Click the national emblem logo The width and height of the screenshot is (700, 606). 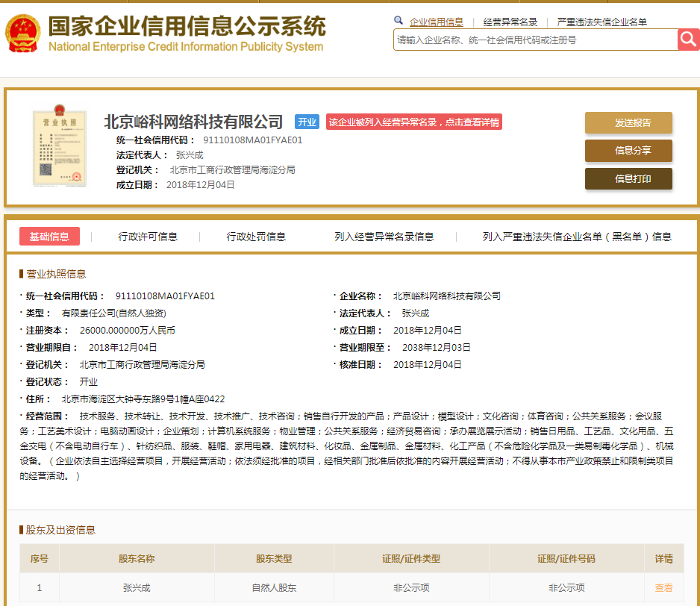pos(23,34)
